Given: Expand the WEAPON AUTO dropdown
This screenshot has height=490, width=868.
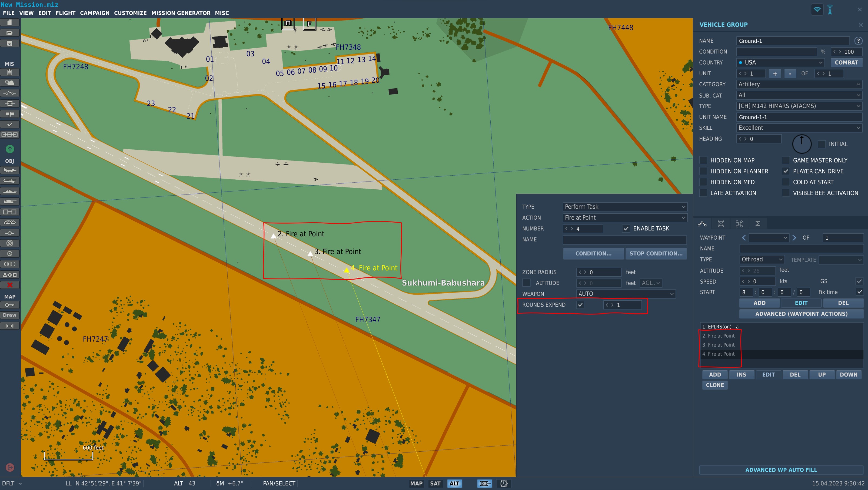Looking at the screenshot, I should (626, 294).
